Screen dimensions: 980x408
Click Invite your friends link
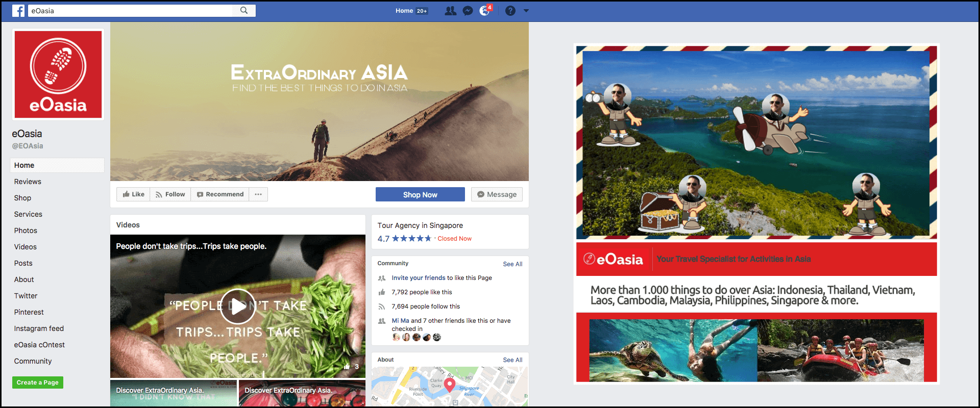(419, 278)
